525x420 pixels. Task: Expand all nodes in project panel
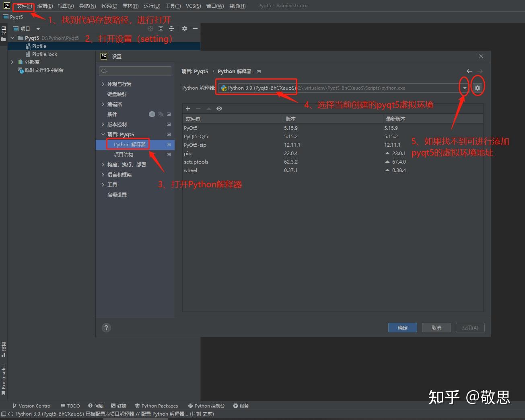click(161, 29)
